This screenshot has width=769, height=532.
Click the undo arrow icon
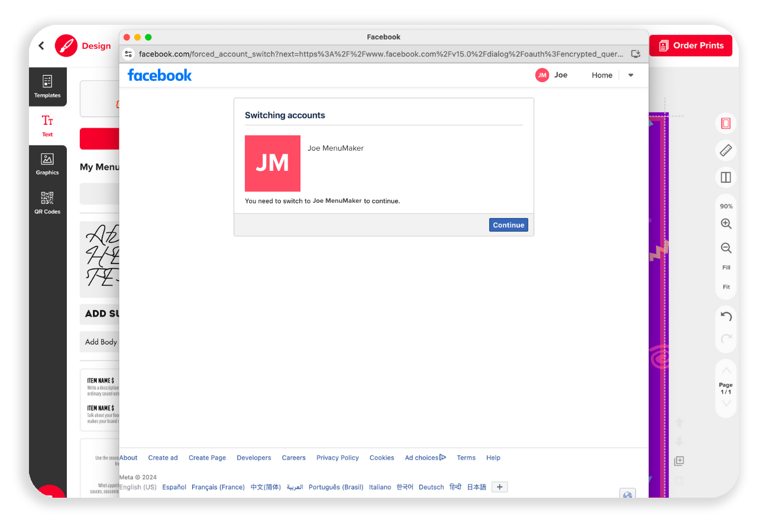(x=726, y=316)
